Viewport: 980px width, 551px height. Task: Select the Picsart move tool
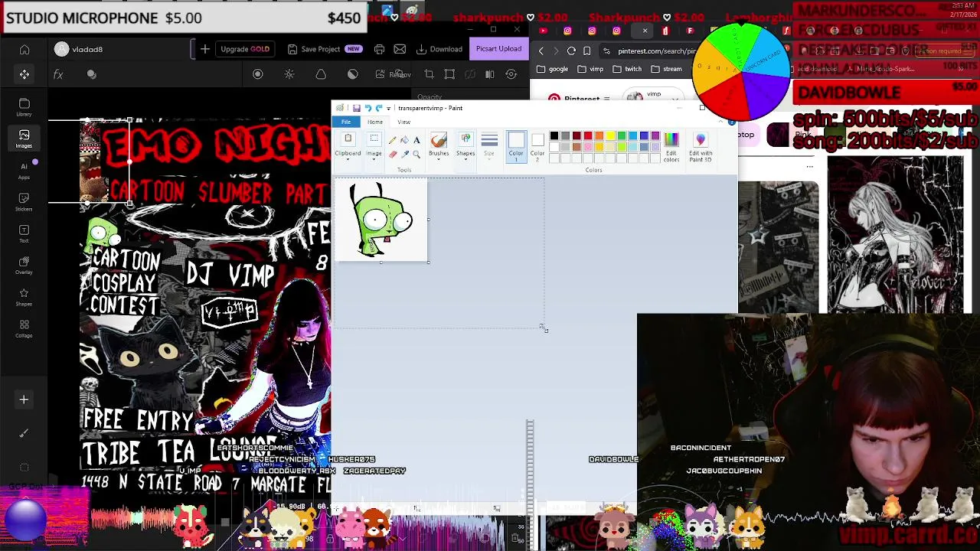pyautogui.click(x=24, y=74)
